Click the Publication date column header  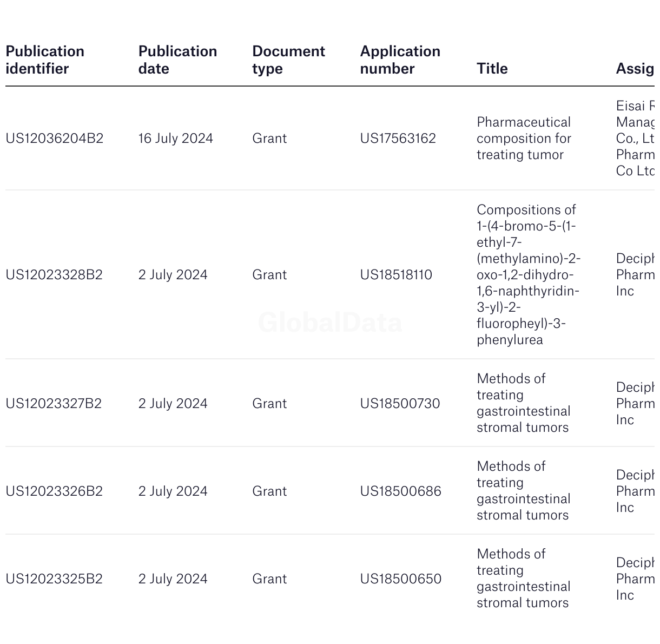tap(177, 60)
